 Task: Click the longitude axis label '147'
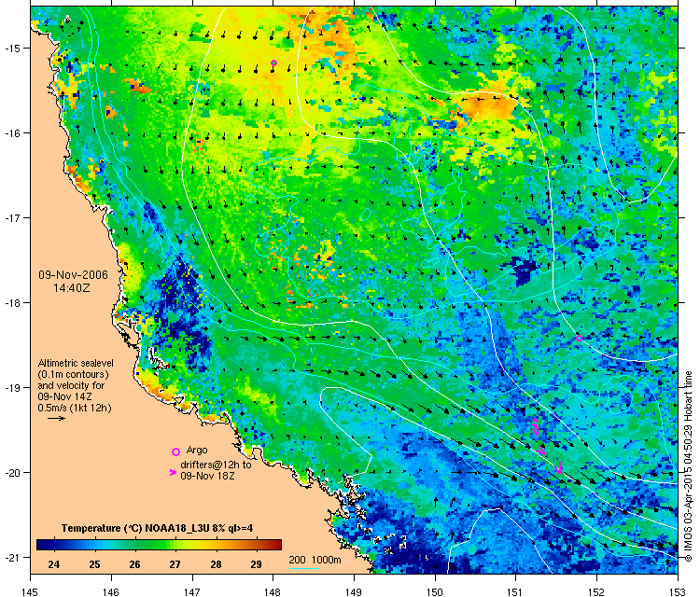click(192, 591)
